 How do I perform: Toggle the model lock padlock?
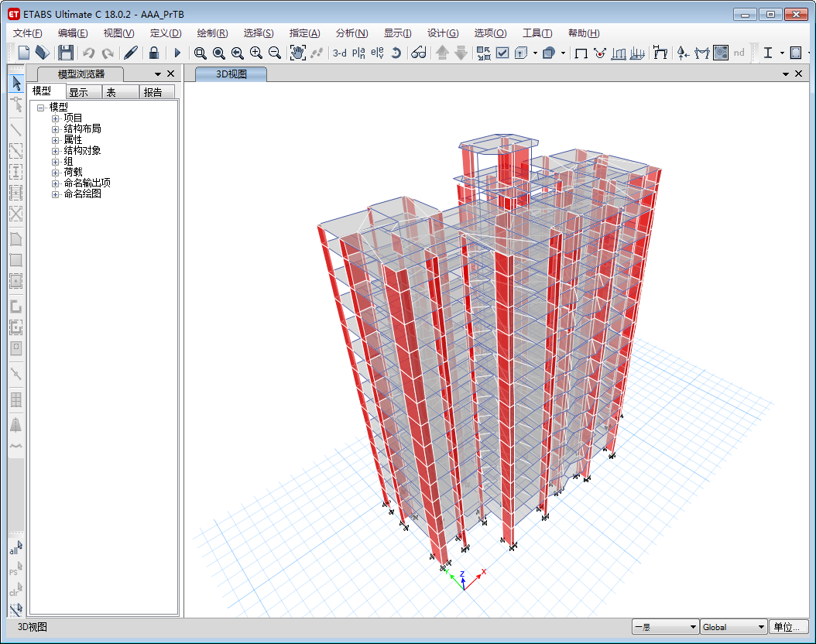coord(154,53)
